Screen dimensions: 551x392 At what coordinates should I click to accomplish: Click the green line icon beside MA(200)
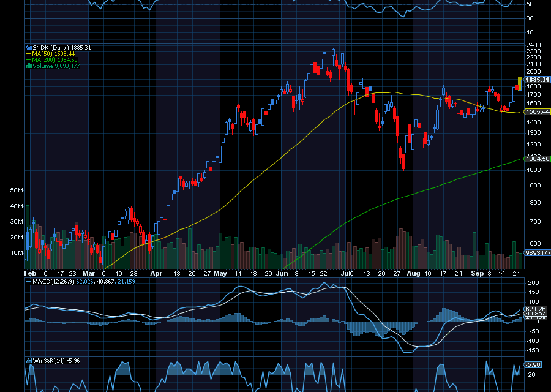29,60
